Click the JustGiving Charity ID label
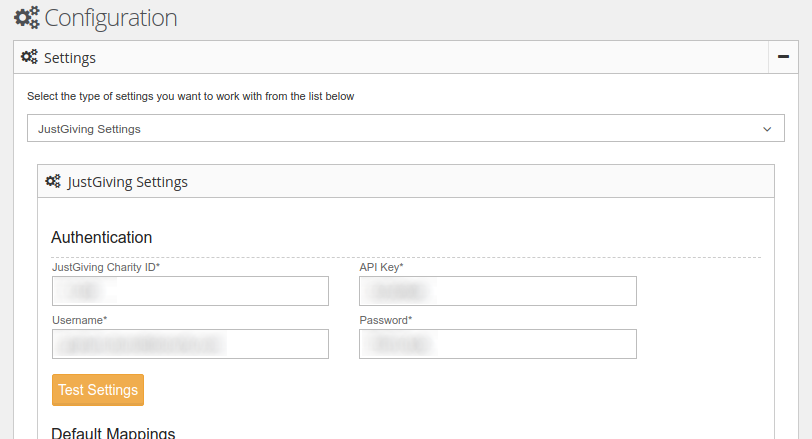The height and width of the screenshot is (439, 812). (x=106, y=267)
